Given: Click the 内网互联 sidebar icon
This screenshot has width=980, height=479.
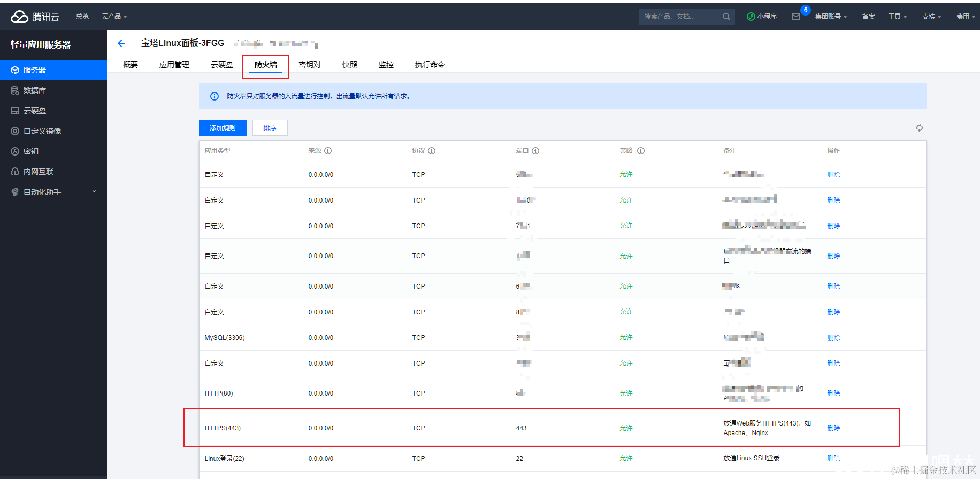Looking at the screenshot, I should tap(15, 172).
